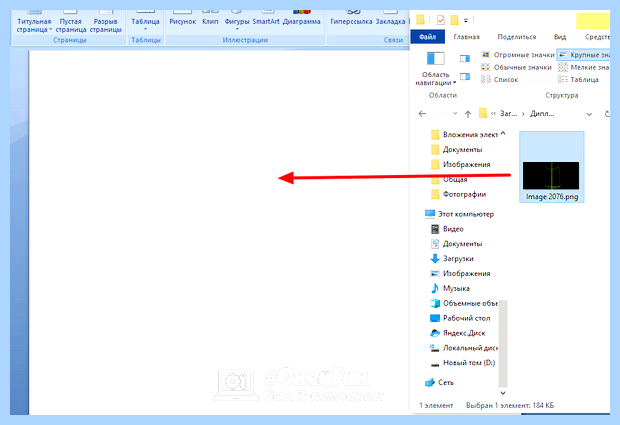Open the Таблица dropdown in Word
Screen dimensions: 620x425
click(x=145, y=22)
